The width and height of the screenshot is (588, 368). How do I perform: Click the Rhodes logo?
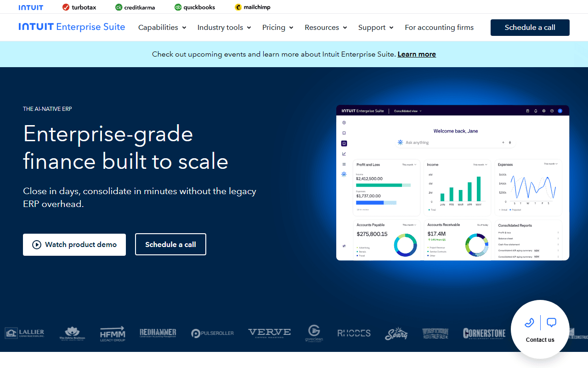click(x=354, y=333)
